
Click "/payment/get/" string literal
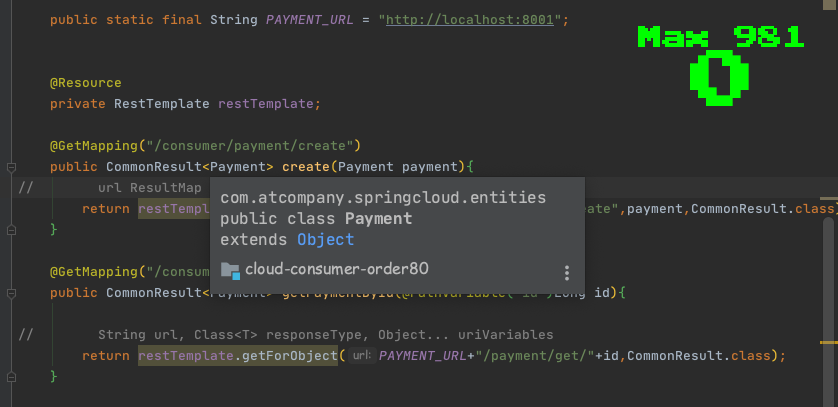point(534,356)
